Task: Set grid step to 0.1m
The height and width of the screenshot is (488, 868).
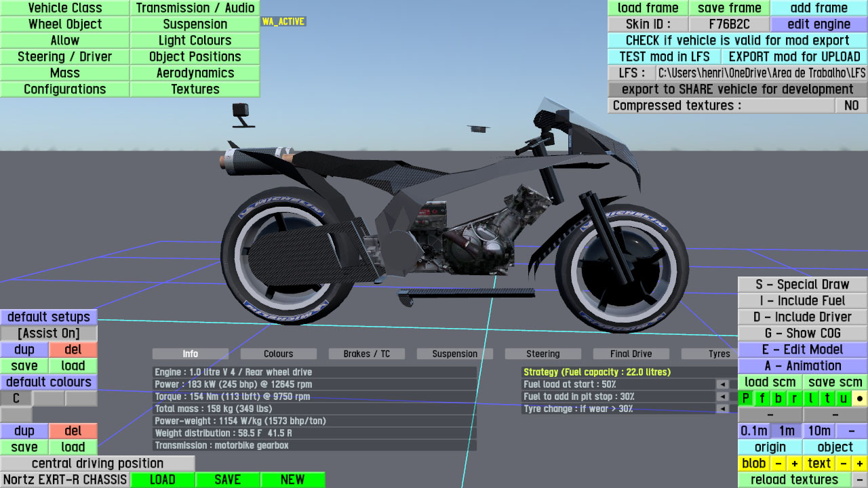Action: pos(754,431)
